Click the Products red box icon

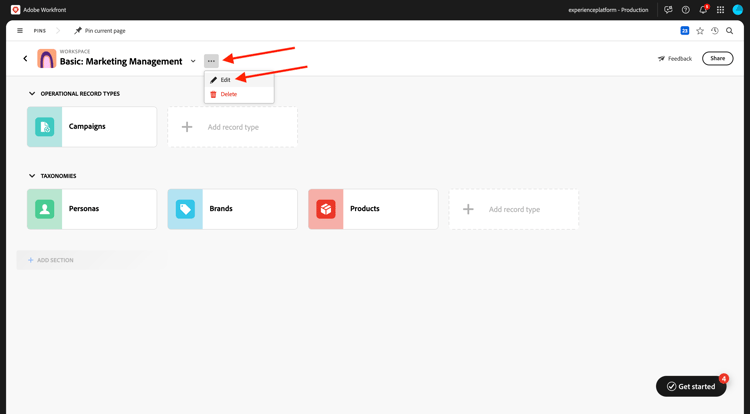[x=326, y=209]
